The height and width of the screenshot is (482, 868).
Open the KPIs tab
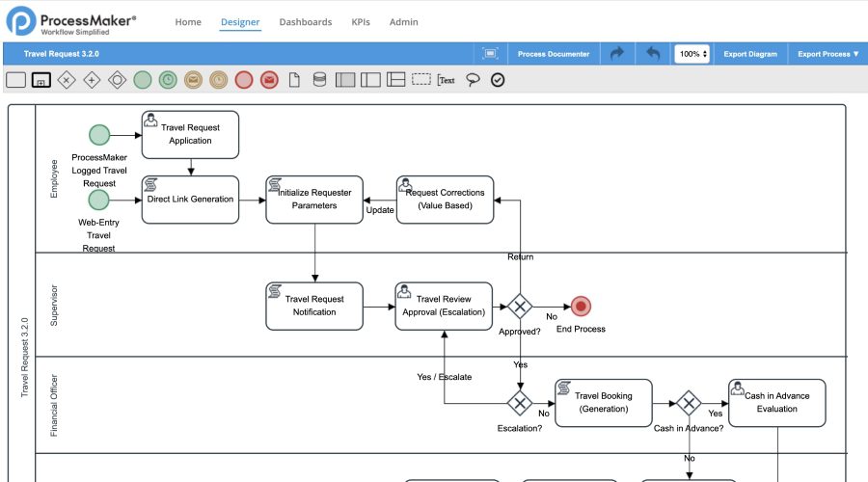pyautogui.click(x=361, y=22)
